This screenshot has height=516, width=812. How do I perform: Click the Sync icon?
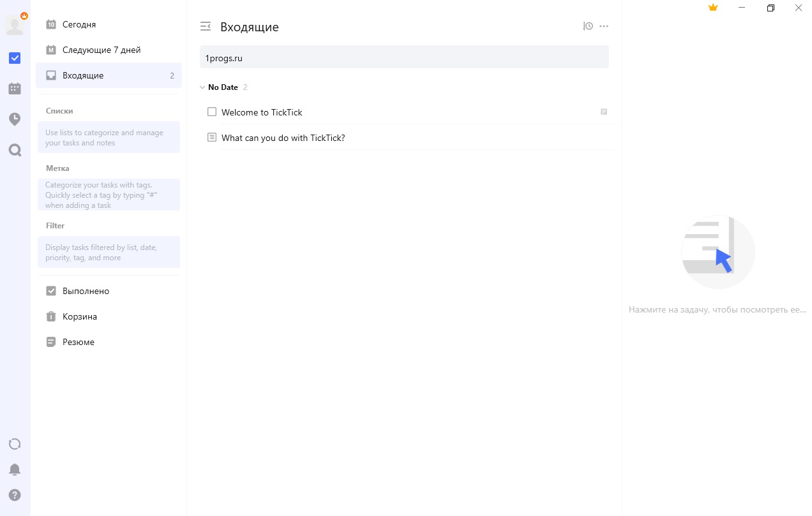coord(15,444)
